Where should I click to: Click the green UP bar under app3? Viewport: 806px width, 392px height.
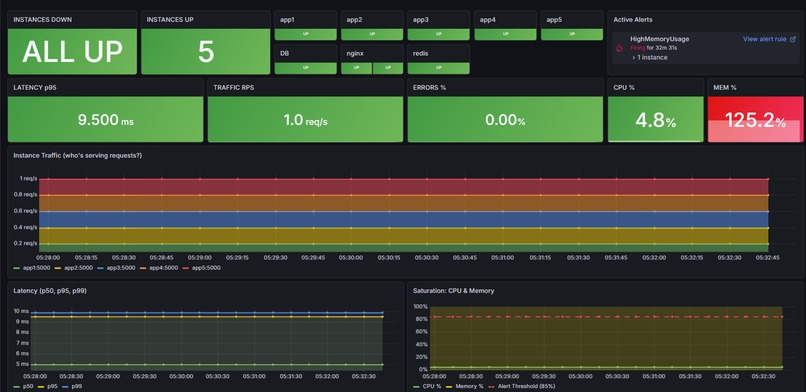pyautogui.click(x=438, y=34)
